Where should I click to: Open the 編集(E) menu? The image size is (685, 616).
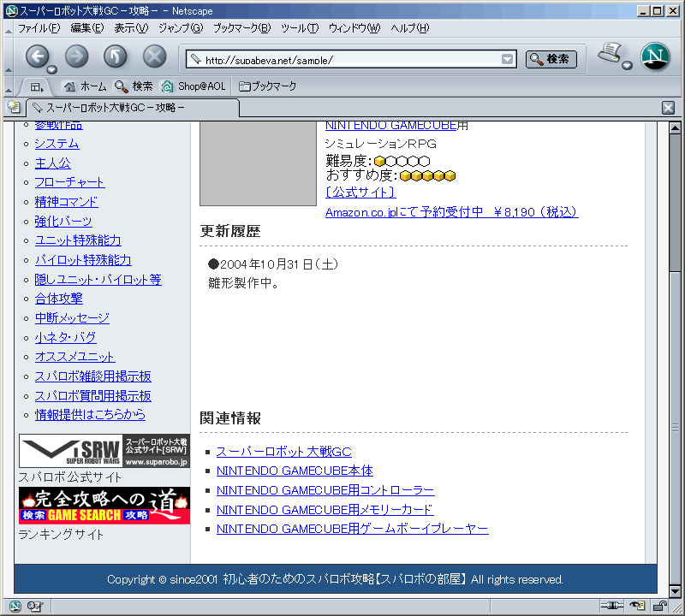pyautogui.click(x=87, y=28)
